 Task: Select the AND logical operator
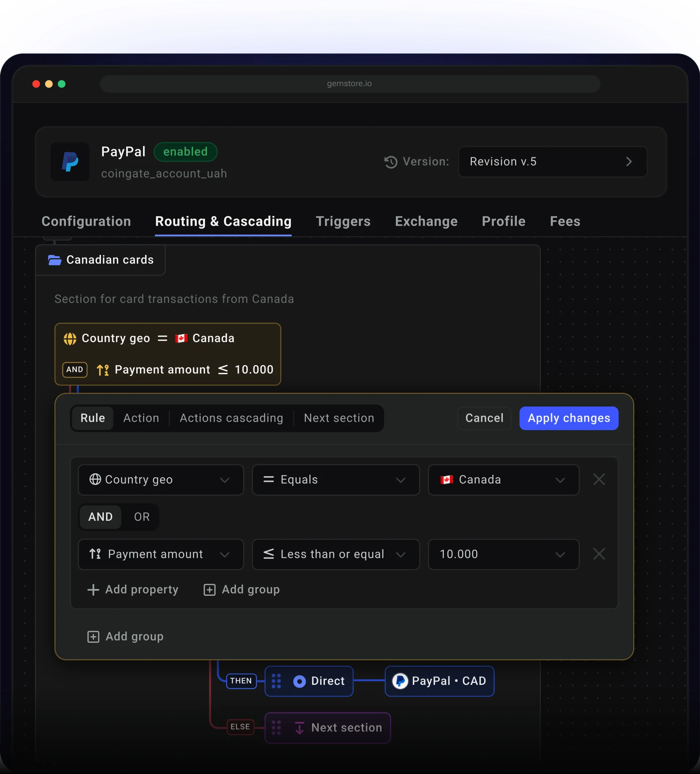101,517
